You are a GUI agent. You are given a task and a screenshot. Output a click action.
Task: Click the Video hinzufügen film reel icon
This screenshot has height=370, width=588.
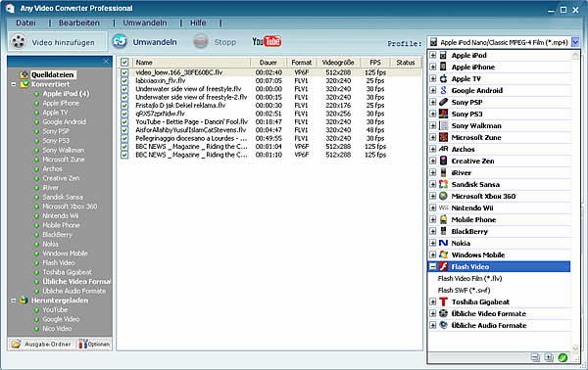click(18, 41)
